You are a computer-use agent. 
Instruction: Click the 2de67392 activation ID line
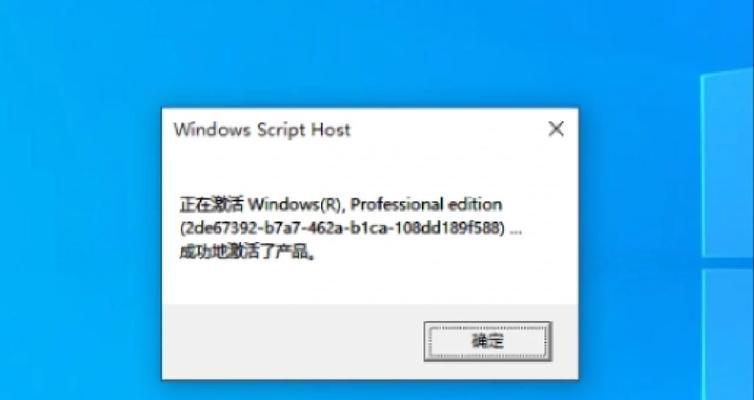click(343, 228)
